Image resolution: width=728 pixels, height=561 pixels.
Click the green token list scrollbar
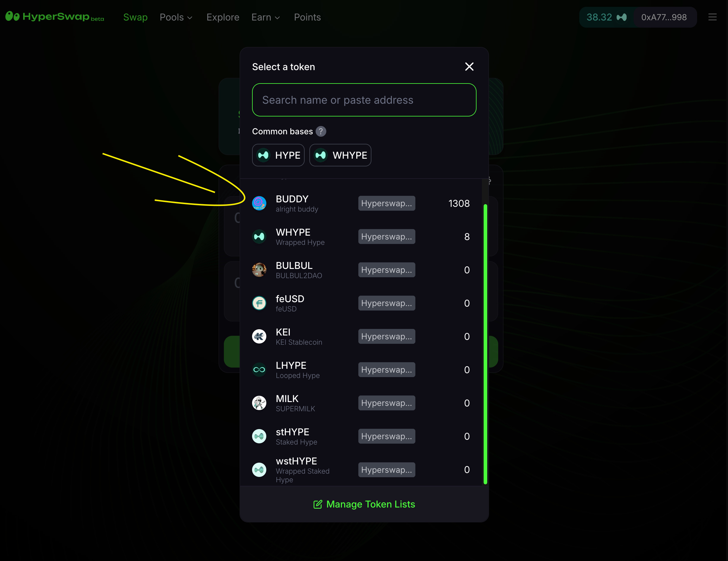coord(485,344)
